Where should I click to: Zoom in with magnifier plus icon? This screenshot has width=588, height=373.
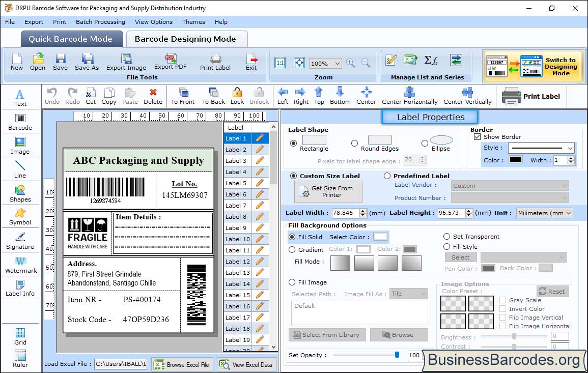pyautogui.click(x=351, y=63)
